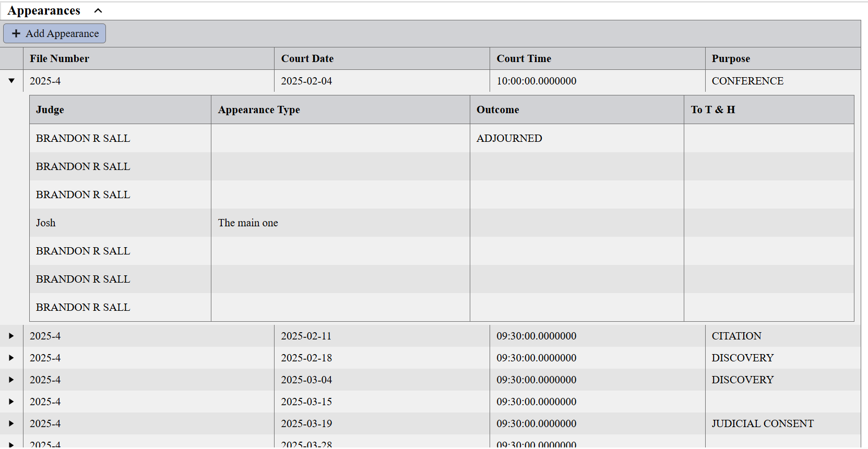
Task: Click the Court Time column header
Action: point(524,58)
